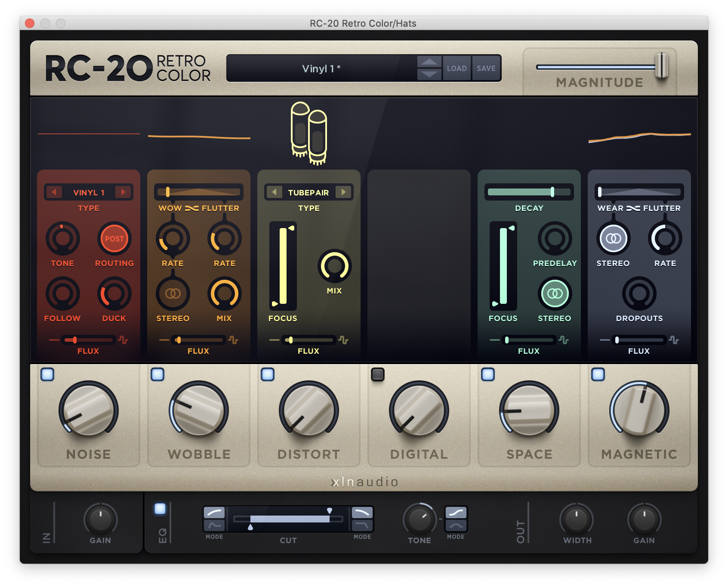Open the VINYL 1 noise type selector

tap(89, 192)
